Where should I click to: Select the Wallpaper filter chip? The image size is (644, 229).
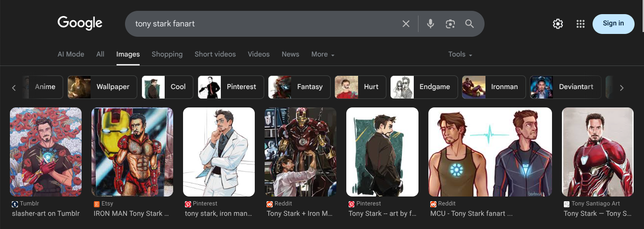[x=102, y=87]
